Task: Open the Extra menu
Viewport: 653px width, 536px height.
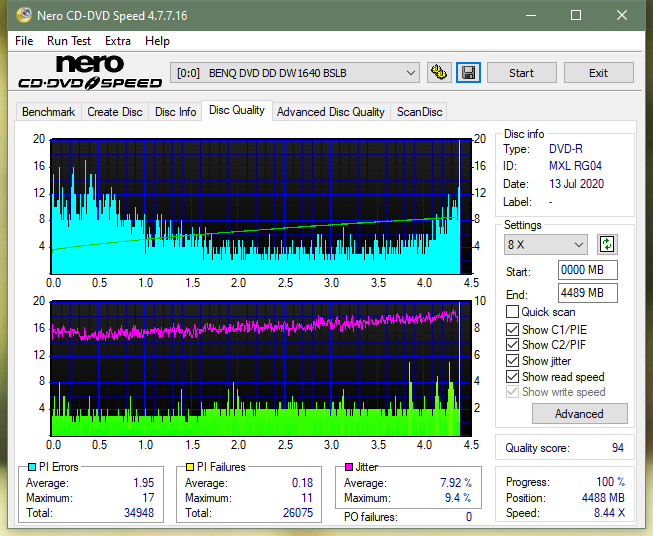Action: point(118,41)
